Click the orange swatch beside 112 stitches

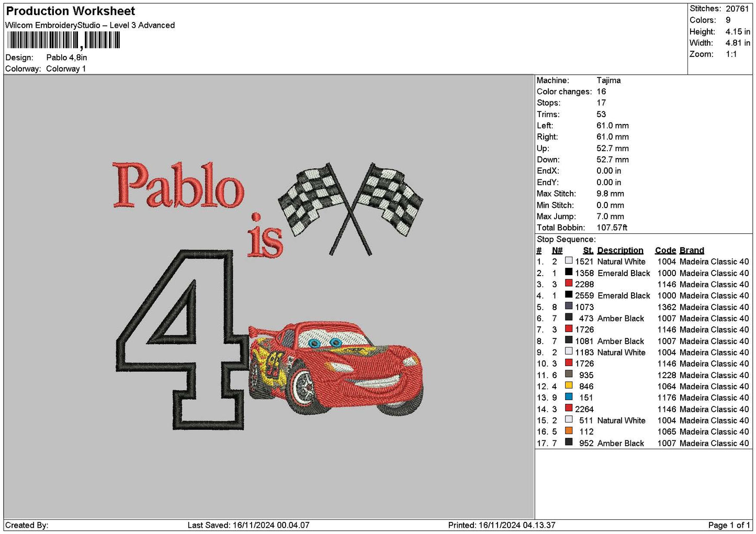569,431
